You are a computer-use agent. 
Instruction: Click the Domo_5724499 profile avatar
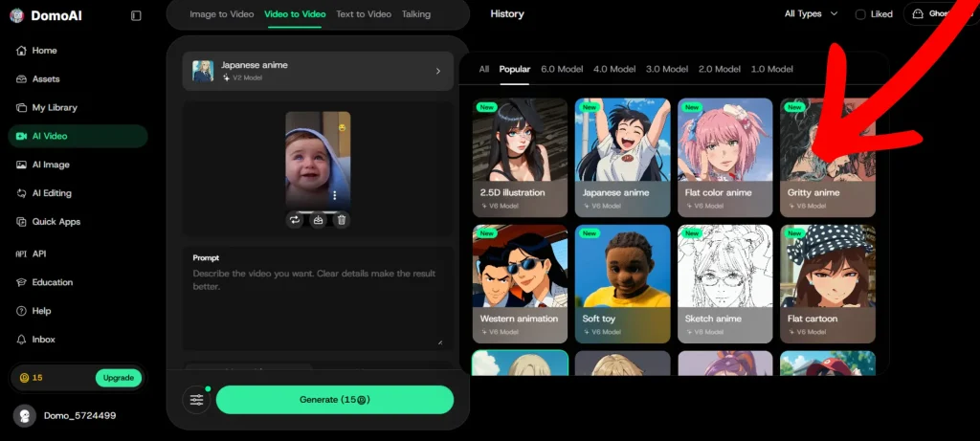(x=24, y=416)
